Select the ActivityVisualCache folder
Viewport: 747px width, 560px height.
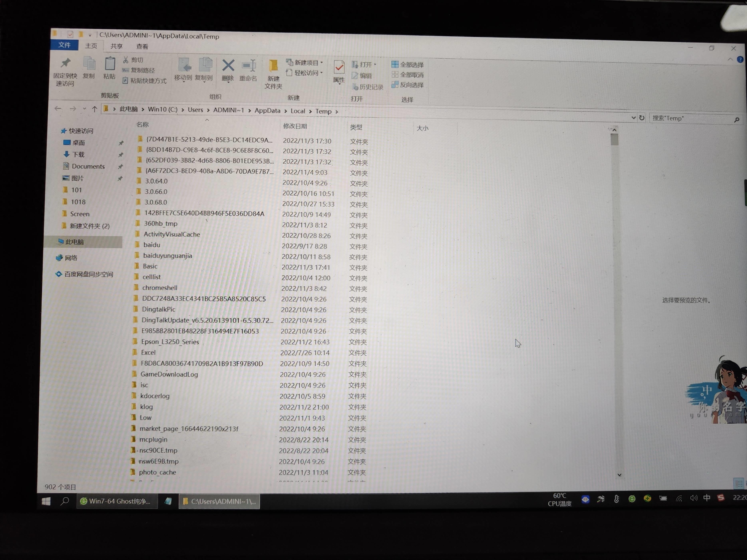pyautogui.click(x=172, y=234)
